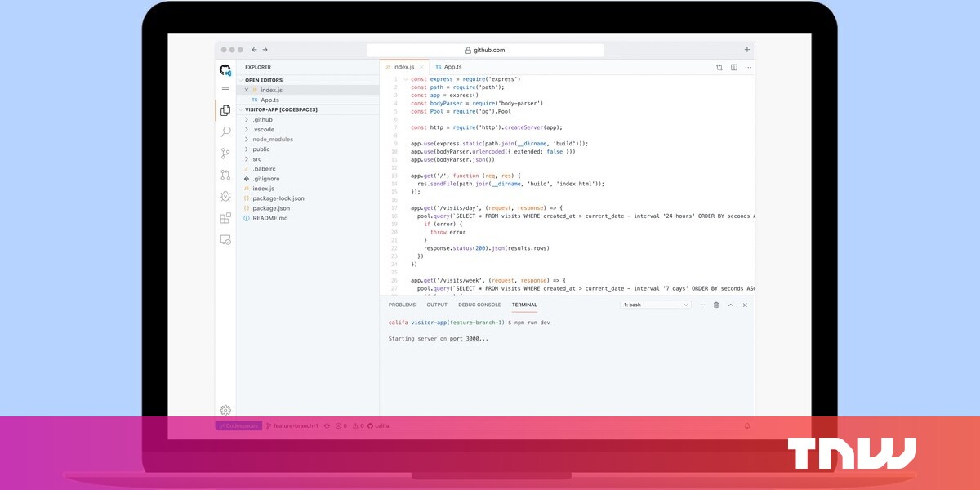Open the Pull Requests view icon

point(225,175)
